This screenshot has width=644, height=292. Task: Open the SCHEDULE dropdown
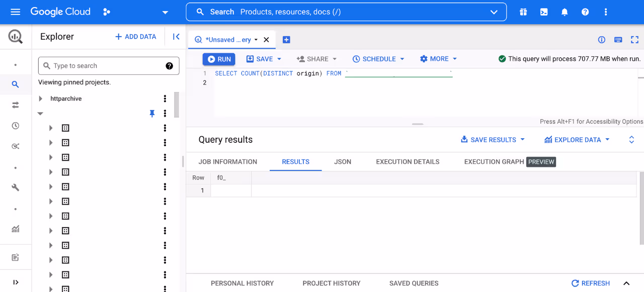point(378,59)
